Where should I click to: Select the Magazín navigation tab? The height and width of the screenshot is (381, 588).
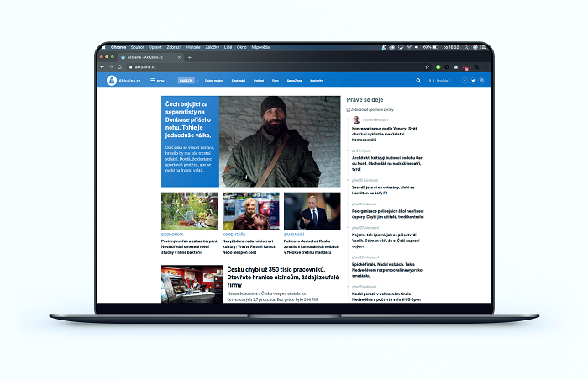[x=186, y=81]
